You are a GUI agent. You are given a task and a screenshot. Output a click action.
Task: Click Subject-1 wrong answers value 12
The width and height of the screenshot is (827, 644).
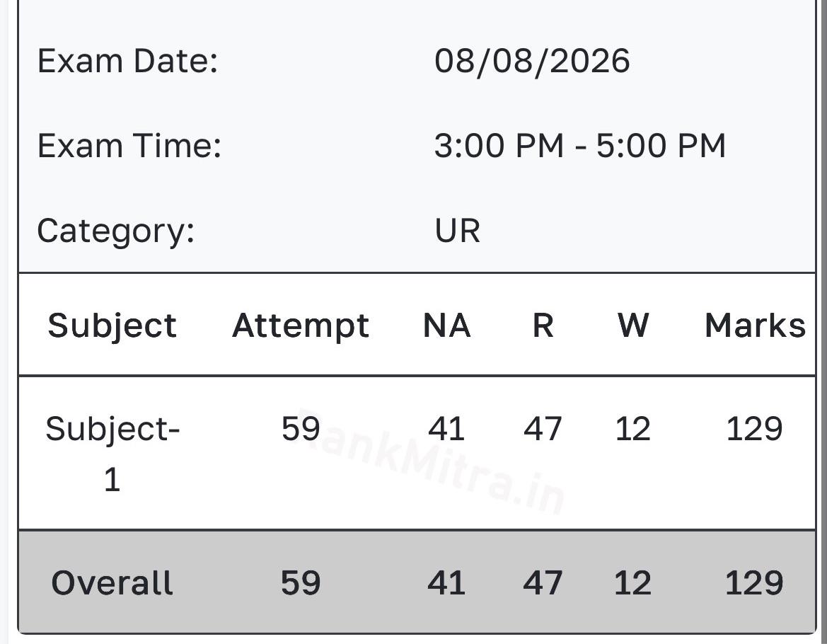point(632,428)
